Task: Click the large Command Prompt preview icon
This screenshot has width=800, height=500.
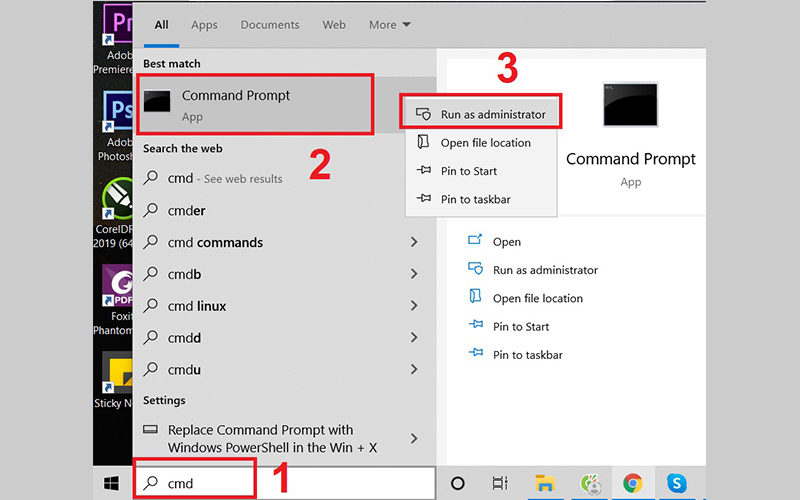Action: pos(630,105)
